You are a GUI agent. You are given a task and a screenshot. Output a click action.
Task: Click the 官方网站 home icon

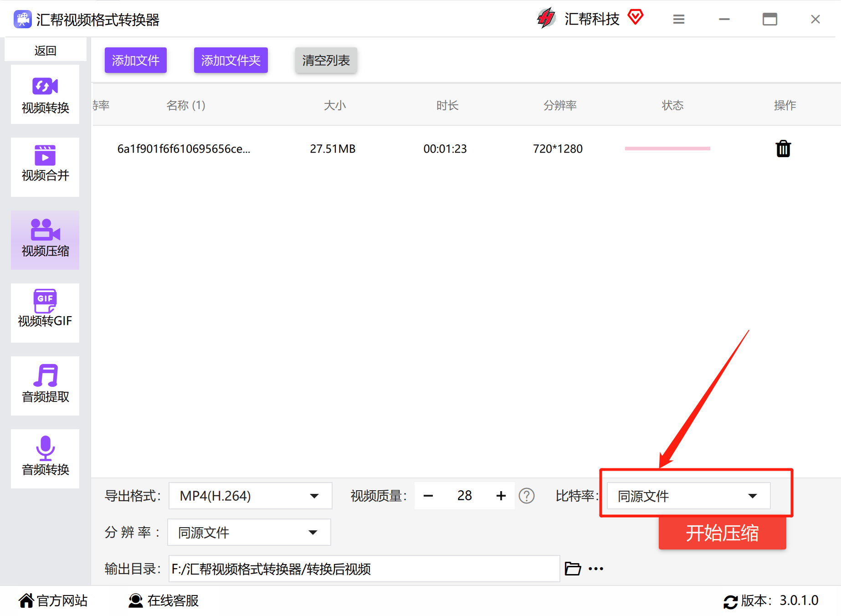[x=26, y=601]
